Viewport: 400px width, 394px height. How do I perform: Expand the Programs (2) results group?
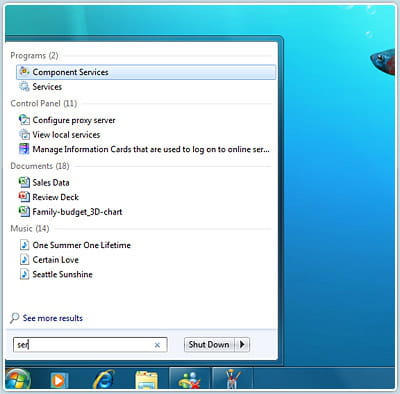coord(34,55)
